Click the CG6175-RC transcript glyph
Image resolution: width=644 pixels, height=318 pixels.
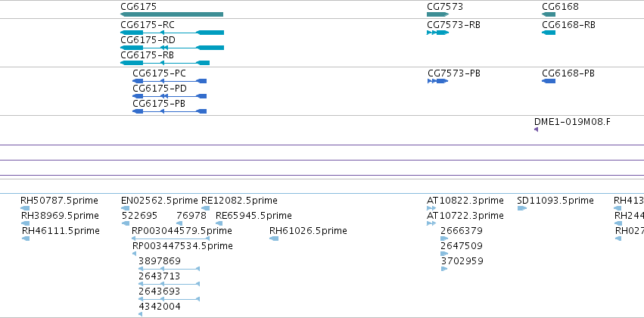(172, 33)
